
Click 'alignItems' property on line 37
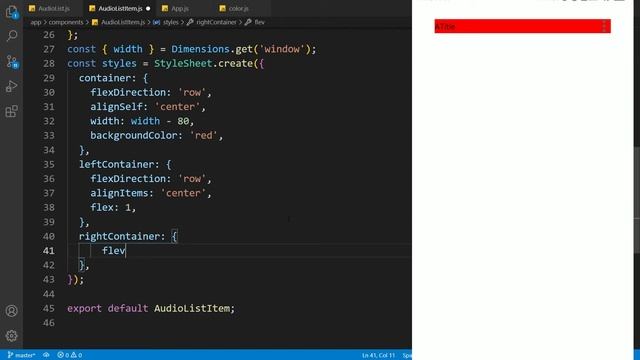click(x=119, y=193)
